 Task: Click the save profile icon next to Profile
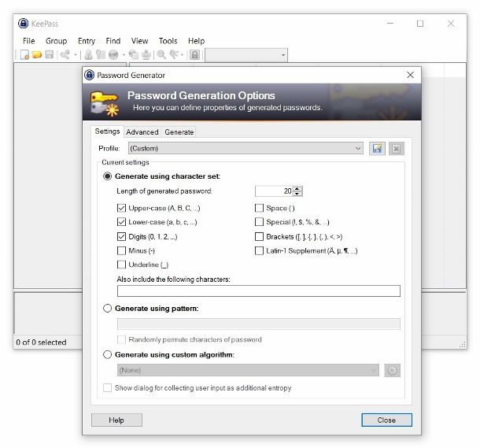coord(377,149)
